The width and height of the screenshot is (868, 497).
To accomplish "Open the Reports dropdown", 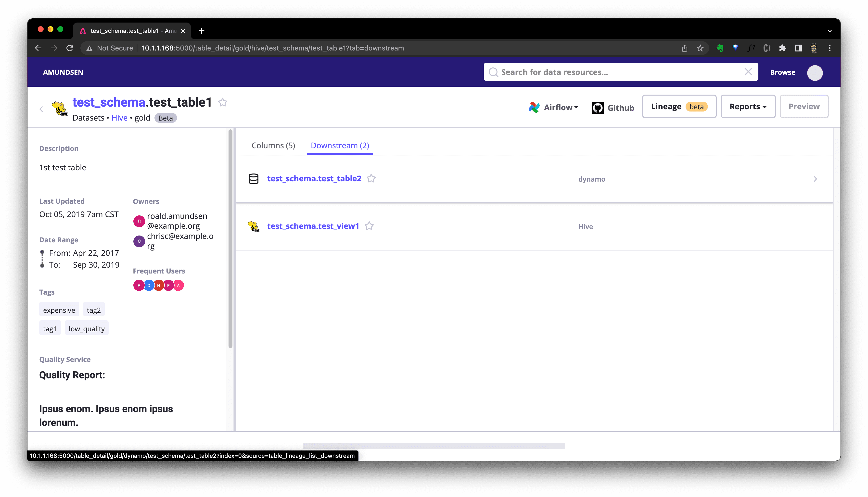I will coord(748,107).
